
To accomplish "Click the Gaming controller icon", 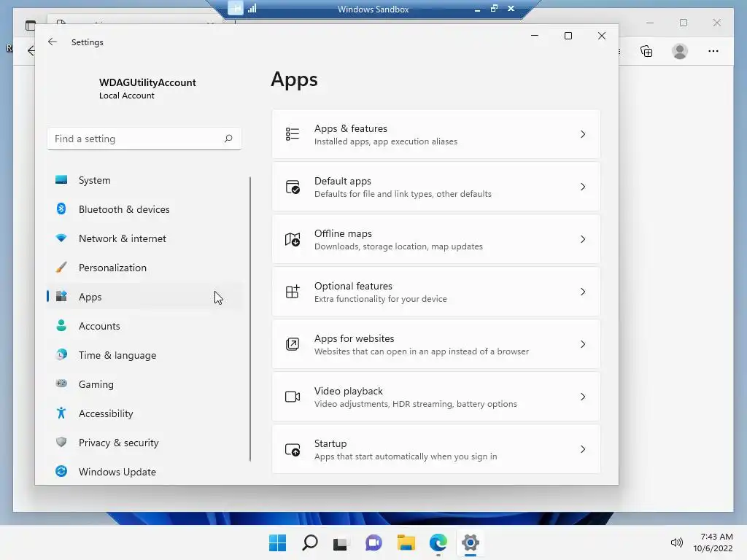I will (x=61, y=384).
